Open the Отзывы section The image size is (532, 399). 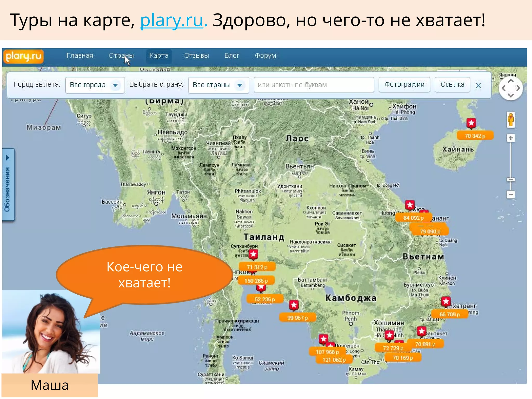point(196,56)
